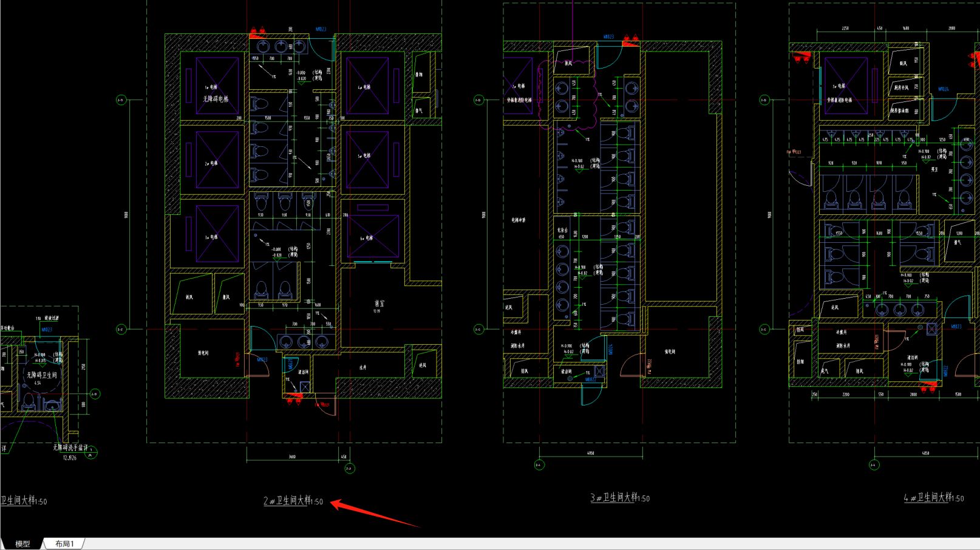Click the 水井 label in 2# drawing

click(x=362, y=367)
